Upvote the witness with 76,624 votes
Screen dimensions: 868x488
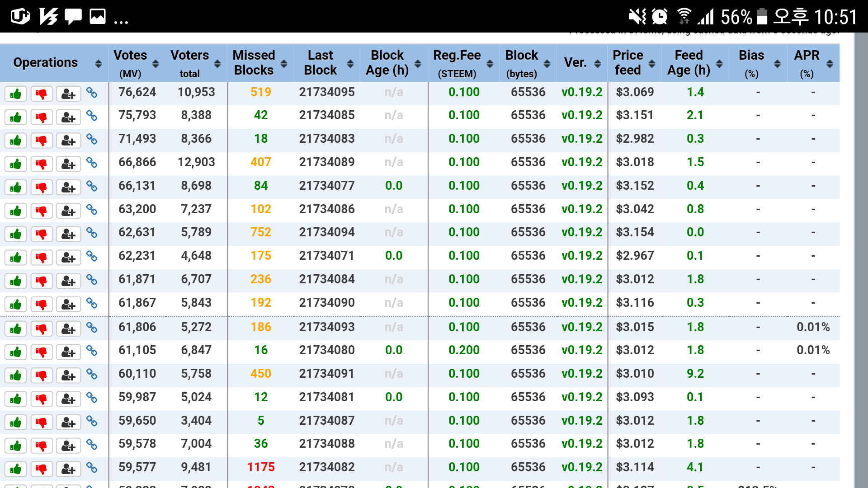pyautogui.click(x=16, y=94)
